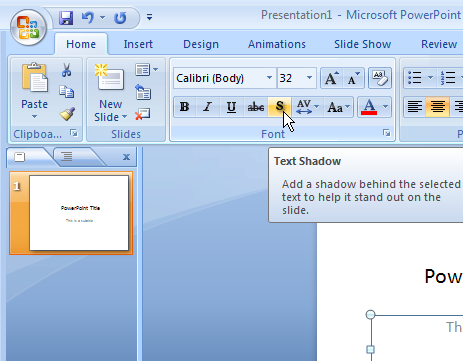Show the Slides thumbnail pane tab
The image size is (463, 361).
20,157
